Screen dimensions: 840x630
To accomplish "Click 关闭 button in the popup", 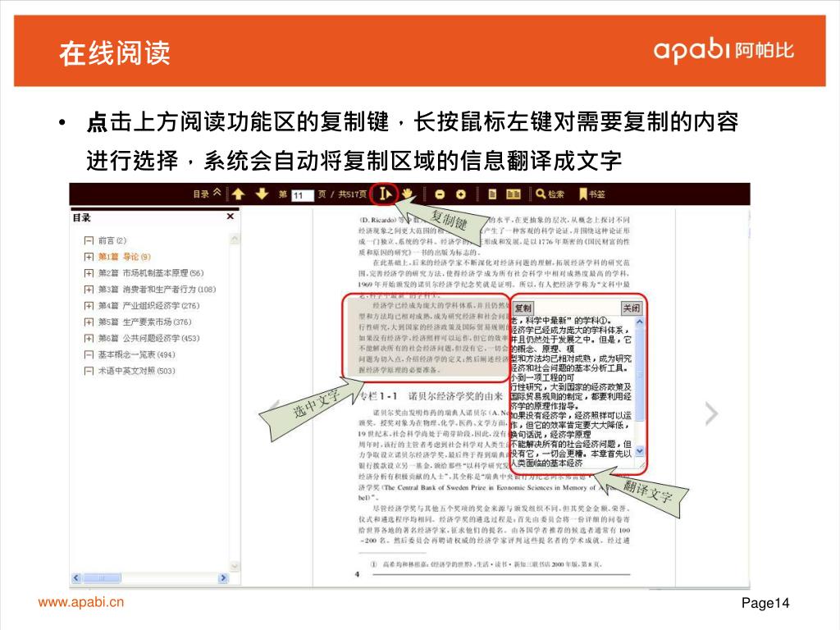I will [631, 308].
